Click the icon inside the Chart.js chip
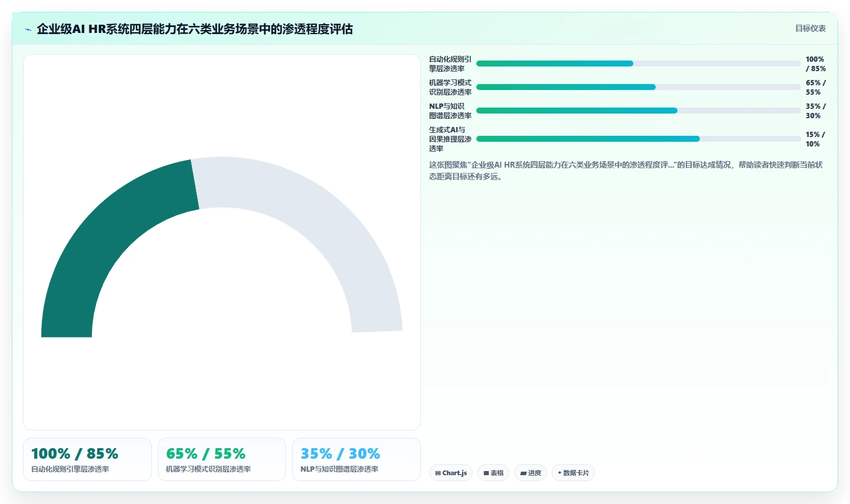The image size is (850, 504). [438, 473]
